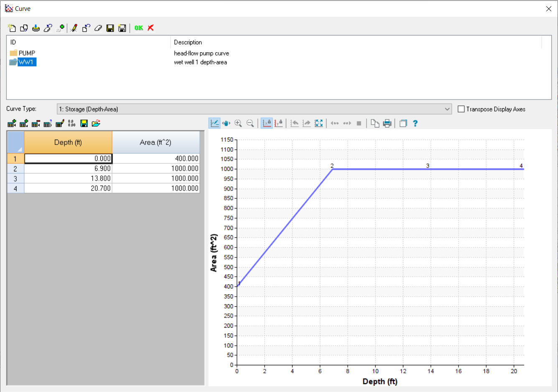Click the Depth cell containing 6.900
The height and width of the screenshot is (392, 558).
(68, 168)
